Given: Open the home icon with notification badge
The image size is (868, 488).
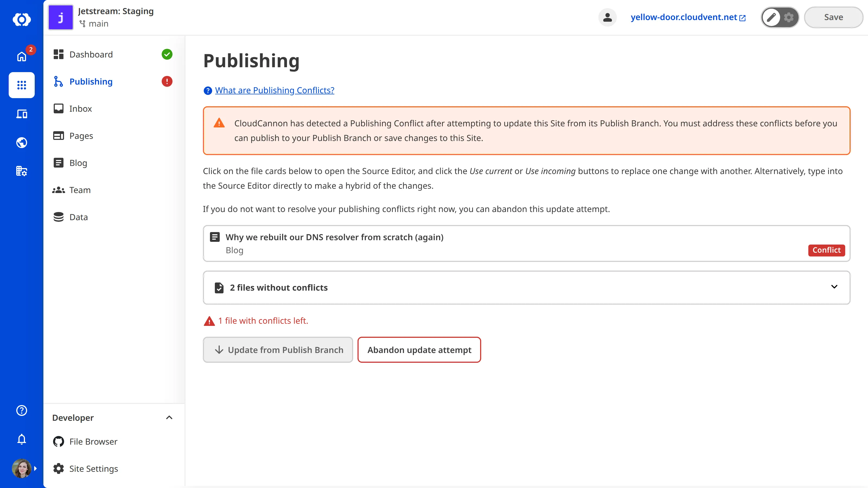Looking at the screenshot, I should (x=22, y=56).
